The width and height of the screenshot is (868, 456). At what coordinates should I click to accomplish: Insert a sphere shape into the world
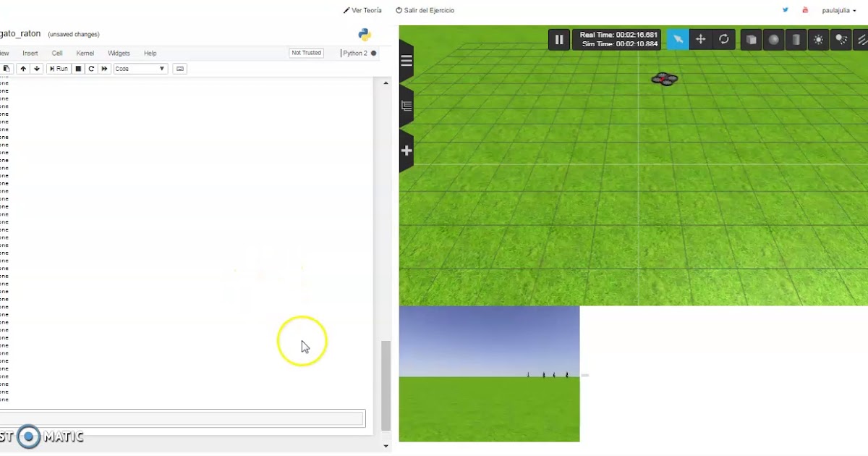(773, 40)
